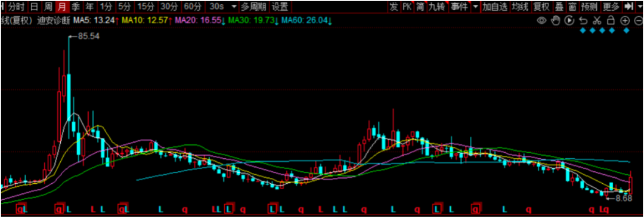Open the dropdown after 30s period
The image size is (644, 219).
coord(234,7)
